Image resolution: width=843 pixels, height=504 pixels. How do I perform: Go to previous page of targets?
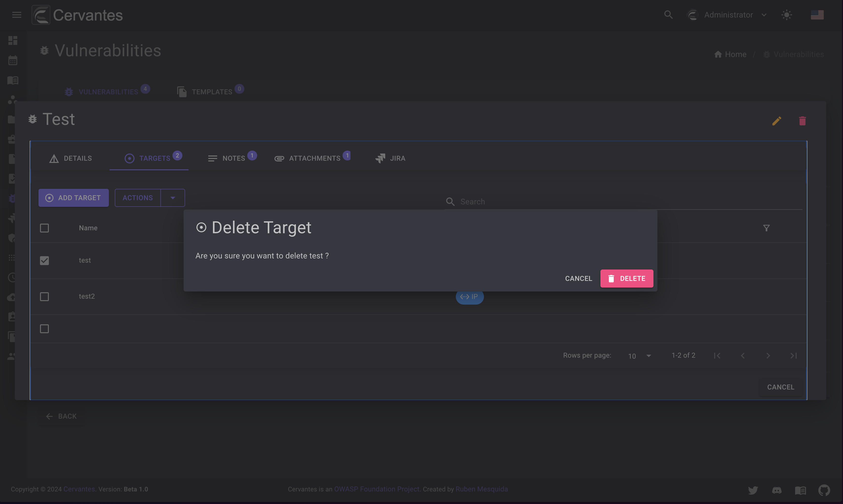743,356
